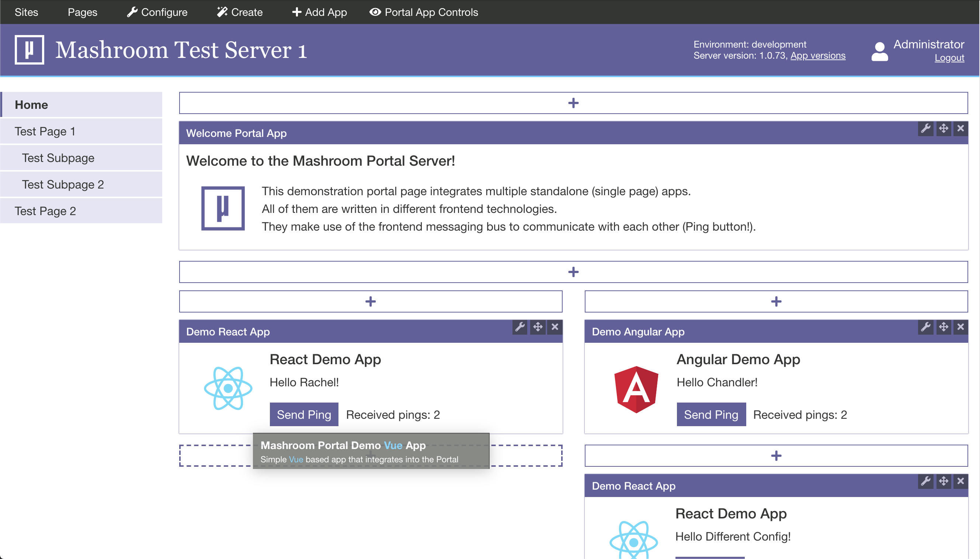Click the Mashroom logo in the header
The image size is (980, 559).
point(29,49)
